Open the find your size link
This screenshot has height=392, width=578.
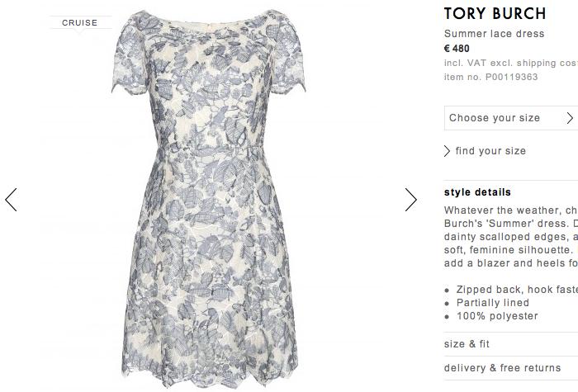(490, 151)
